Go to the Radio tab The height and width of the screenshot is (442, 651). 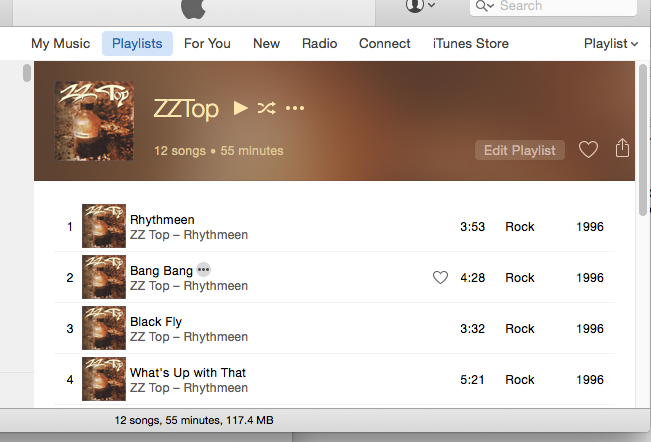point(319,44)
